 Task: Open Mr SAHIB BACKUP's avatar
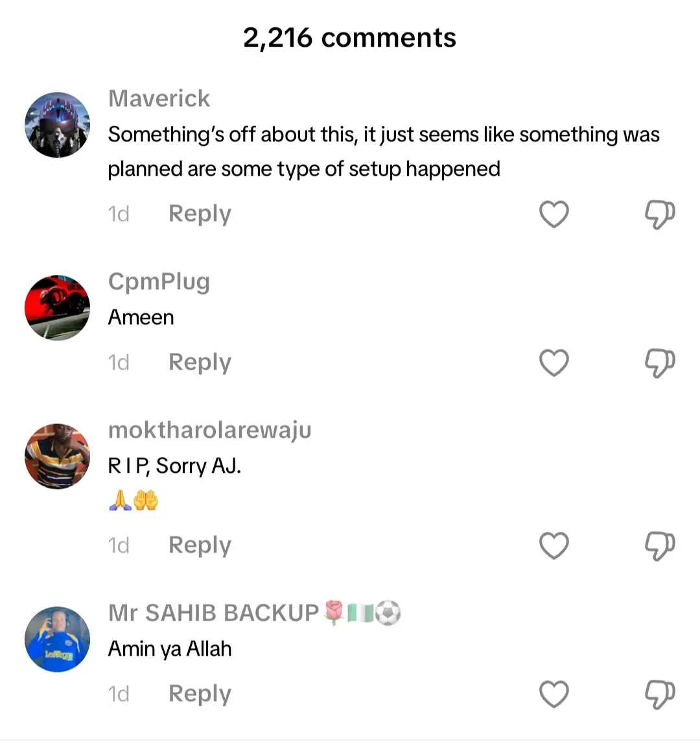(57, 639)
